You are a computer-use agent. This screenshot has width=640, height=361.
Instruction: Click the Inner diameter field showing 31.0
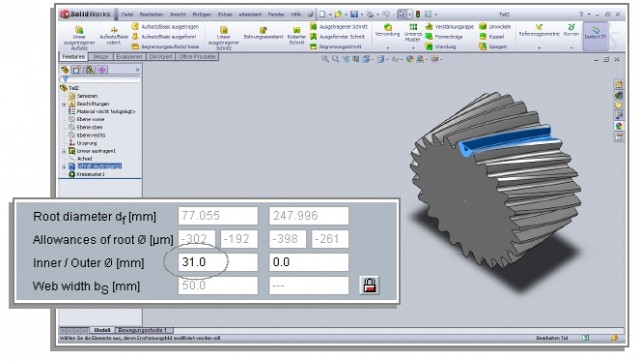218,262
